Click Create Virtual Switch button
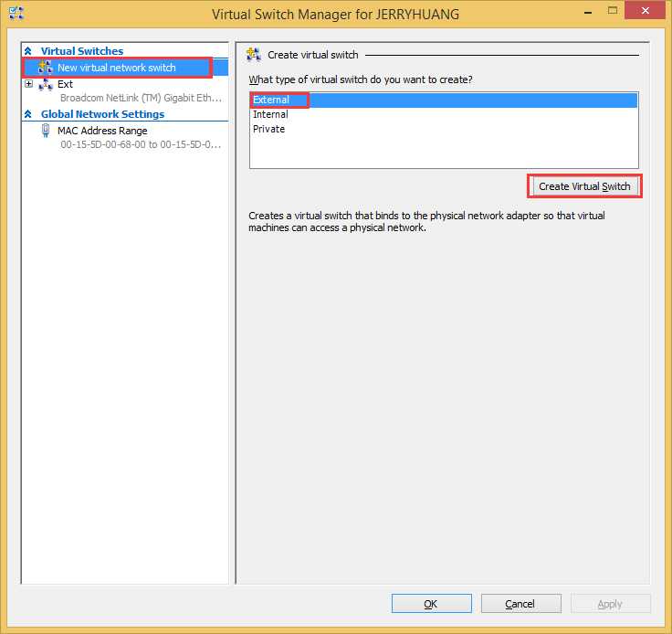This screenshot has height=634, width=672. [x=584, y=186]
